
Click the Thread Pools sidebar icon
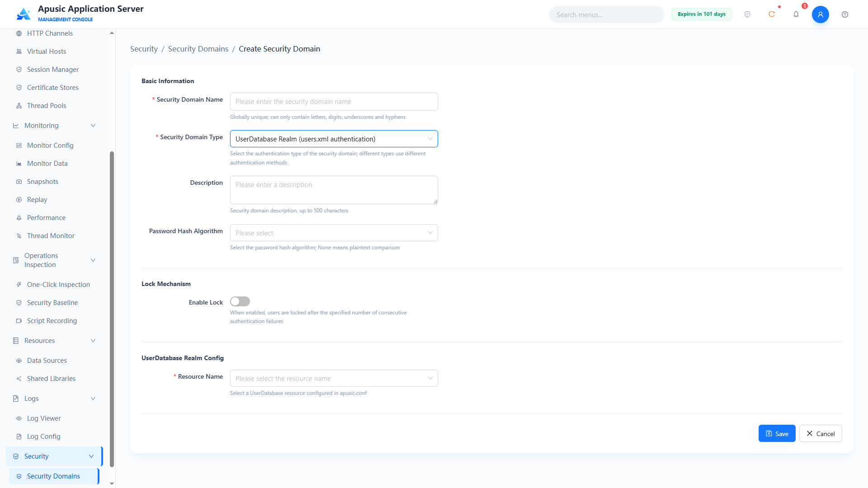coord(19,106)
